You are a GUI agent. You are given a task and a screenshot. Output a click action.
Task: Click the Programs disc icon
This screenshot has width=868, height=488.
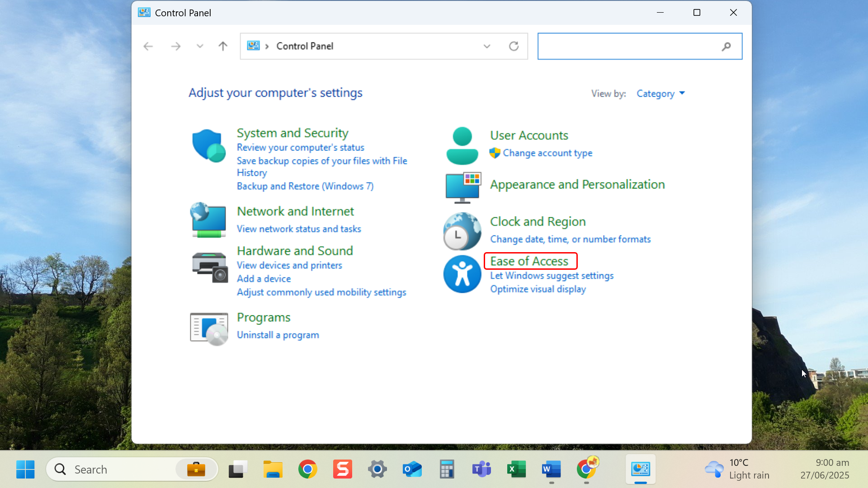(209, 329)
